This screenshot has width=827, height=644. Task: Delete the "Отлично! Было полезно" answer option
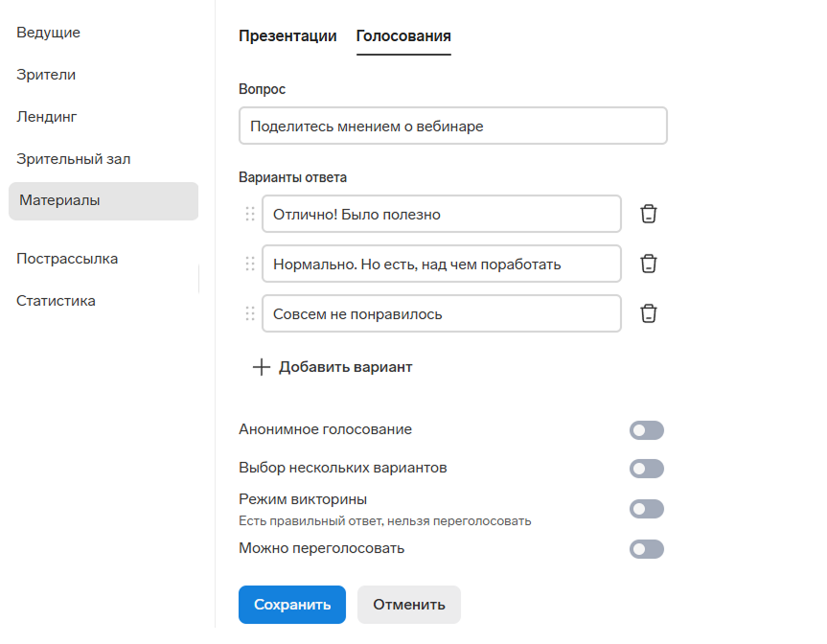(x=649, y=214)
